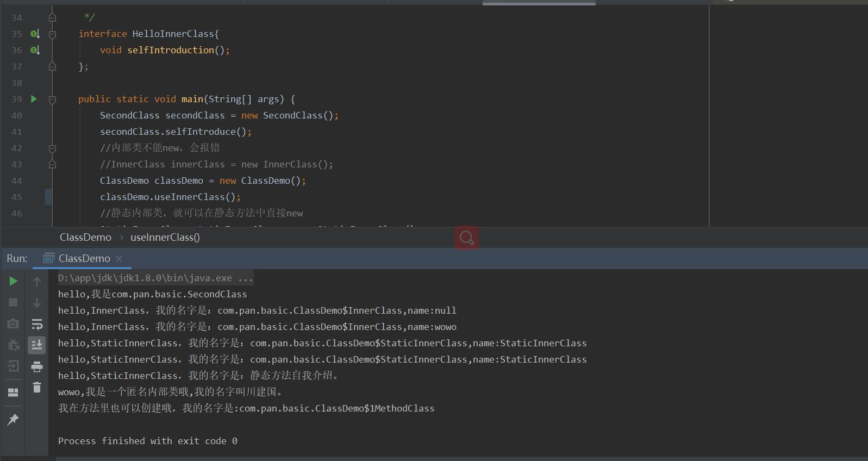Click the console line 'hello,我是com.pan.basic.SecondClass'
This screenshot has width=868, height=461.
click(x=152, y=294)
